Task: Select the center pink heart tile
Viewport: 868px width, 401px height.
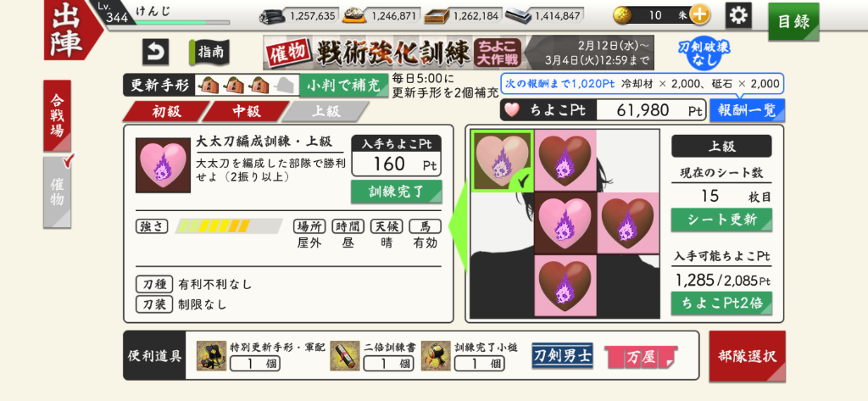Action: pos(565,223)
